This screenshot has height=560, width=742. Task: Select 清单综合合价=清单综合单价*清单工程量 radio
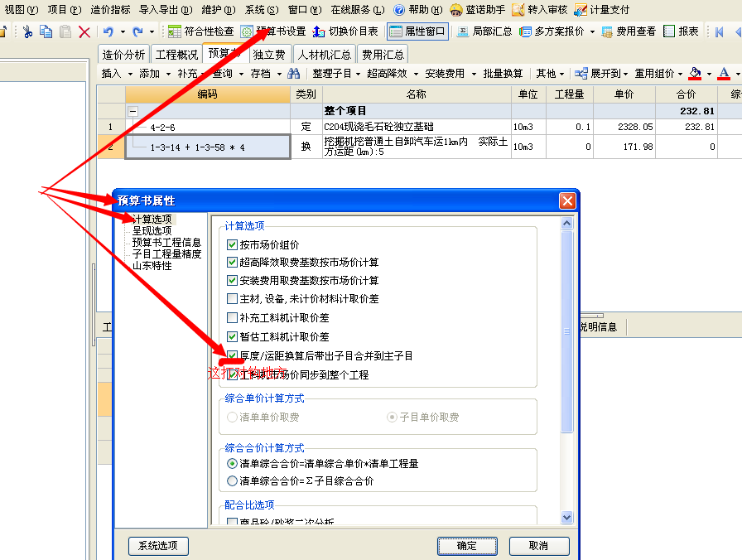(232, 463)
